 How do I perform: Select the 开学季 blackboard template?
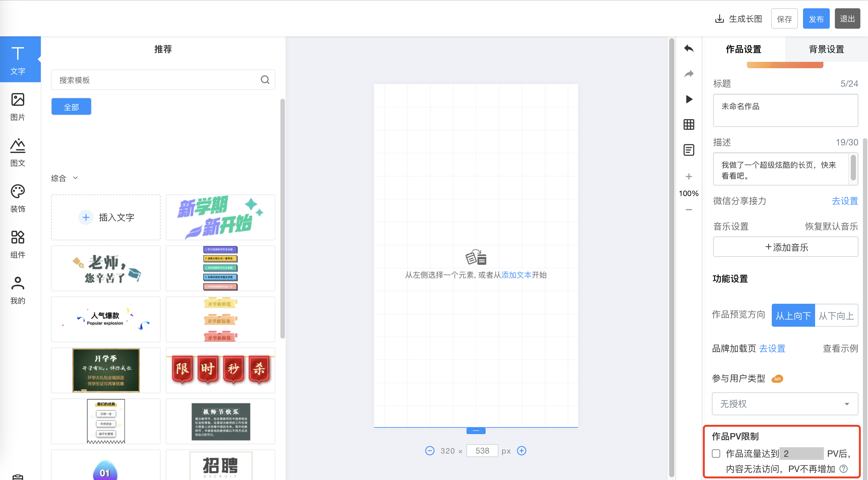(106, 370)
